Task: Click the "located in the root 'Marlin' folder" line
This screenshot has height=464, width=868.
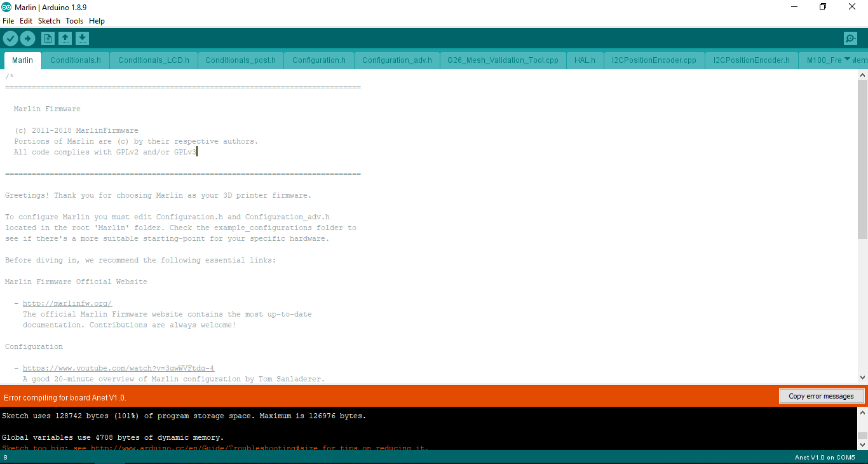Action: [180, 228]
